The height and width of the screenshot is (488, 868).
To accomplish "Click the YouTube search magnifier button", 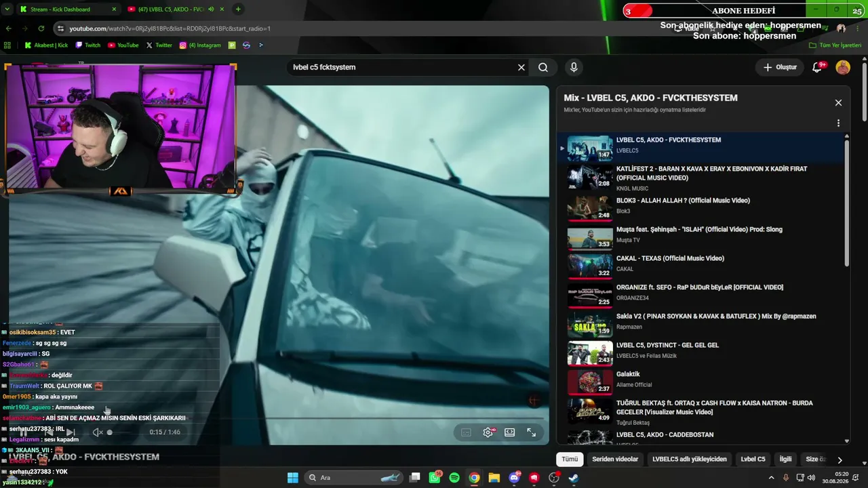I will coord(543,67).
